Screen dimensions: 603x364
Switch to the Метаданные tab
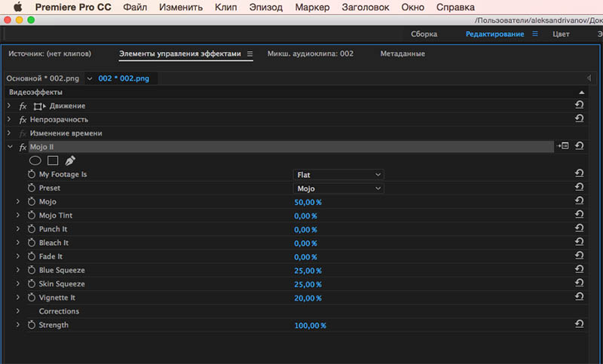403,54
